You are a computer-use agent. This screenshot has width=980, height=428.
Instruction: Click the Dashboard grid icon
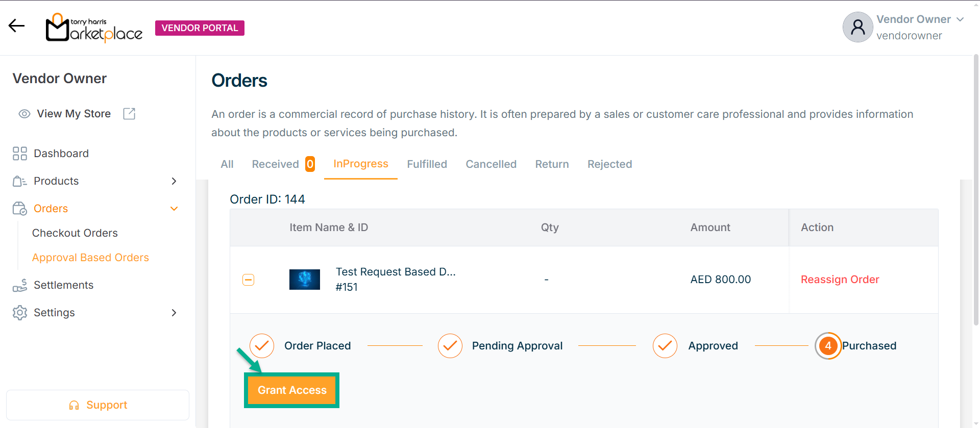20,154
